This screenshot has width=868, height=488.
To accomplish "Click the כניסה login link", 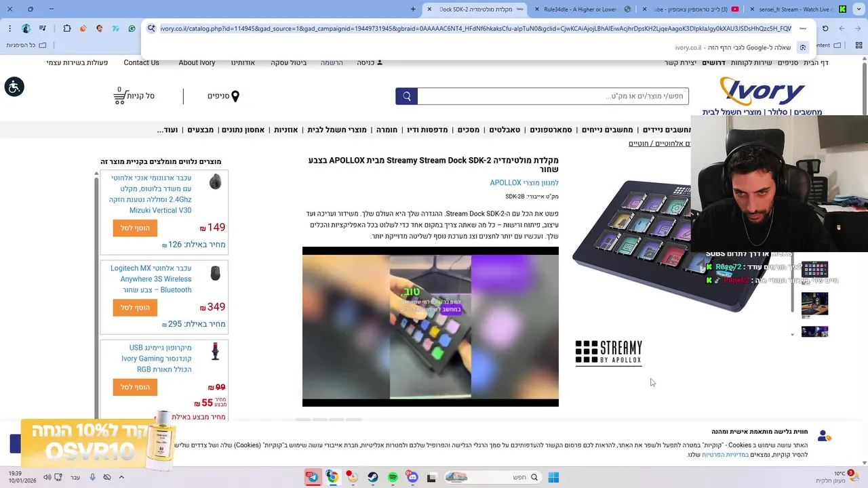I will tap(370, 62).
